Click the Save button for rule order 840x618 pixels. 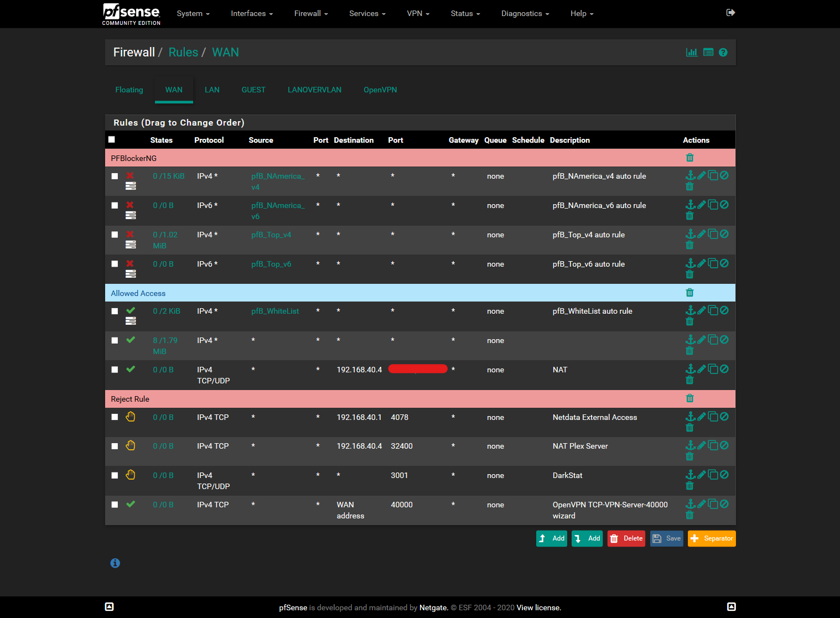[x=667, y=538]
